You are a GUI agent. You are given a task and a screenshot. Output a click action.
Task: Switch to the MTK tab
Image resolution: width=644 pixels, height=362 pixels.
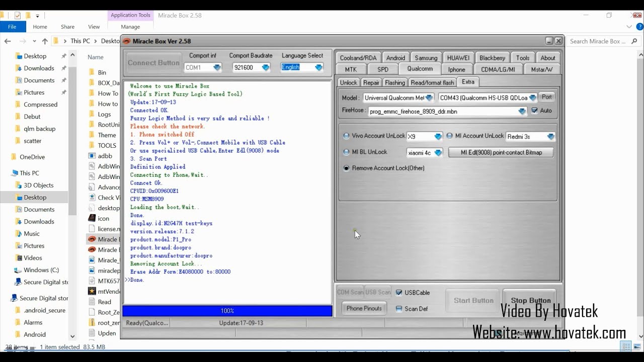(x=351, y=69)
